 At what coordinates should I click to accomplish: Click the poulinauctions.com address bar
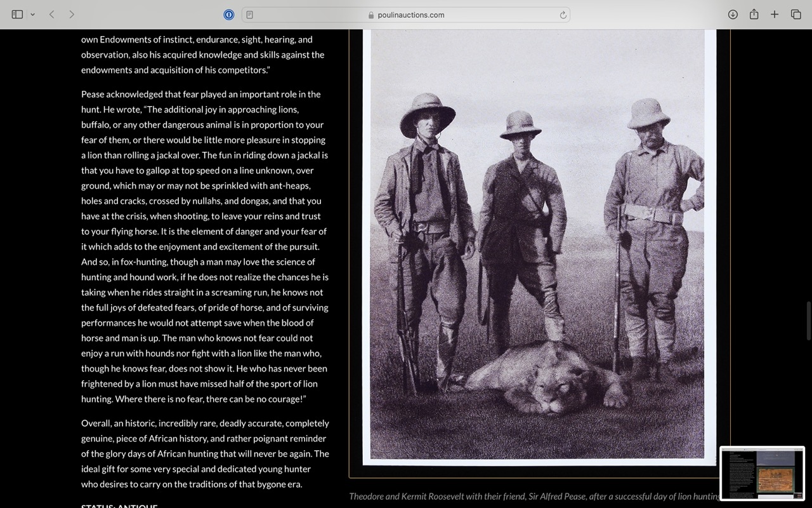[x=406, y=15]
